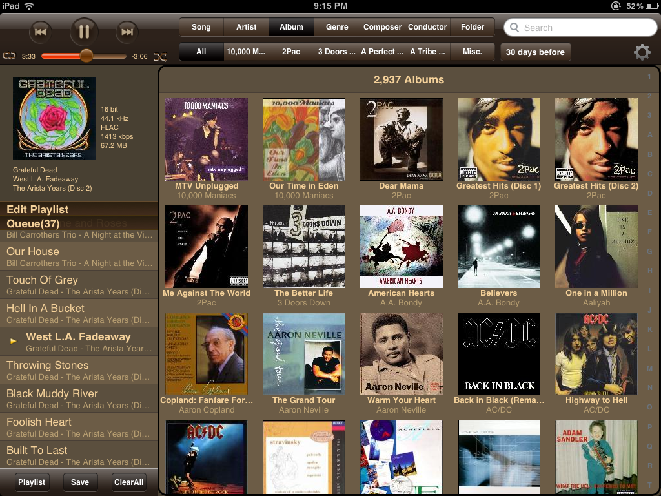The image size is (661, 496).
Task: Filter by 3 Doors... artist
Action: [x=337, y=52]
